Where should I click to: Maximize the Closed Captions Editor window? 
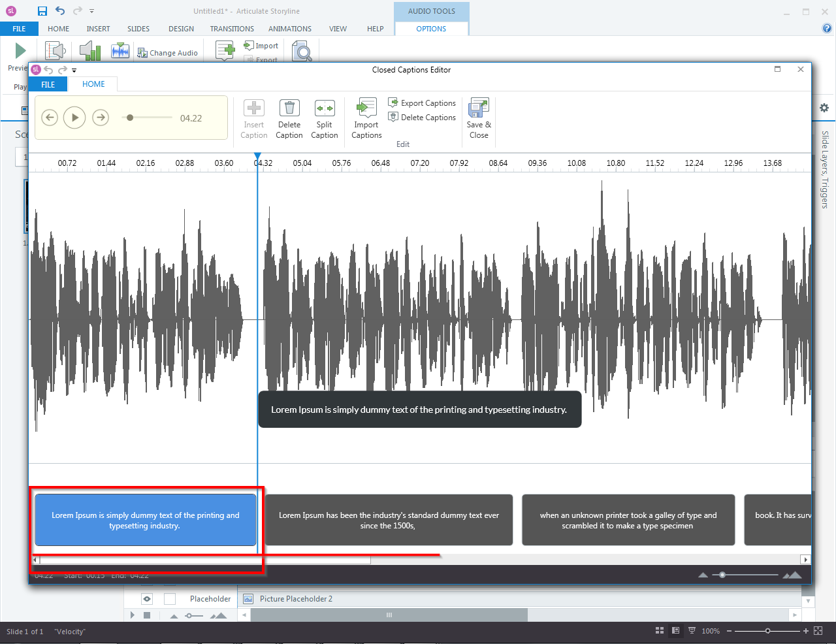[777, 69]
